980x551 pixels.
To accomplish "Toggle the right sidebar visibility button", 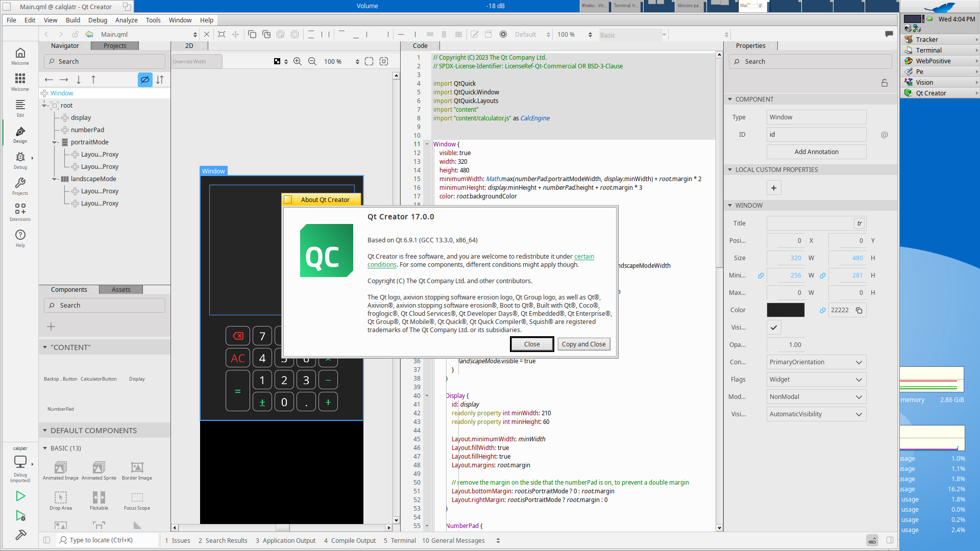I will click(890, 540).
